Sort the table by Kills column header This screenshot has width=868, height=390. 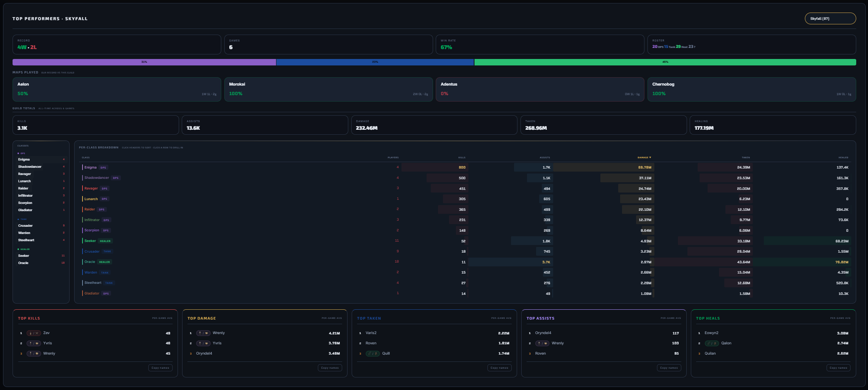point(462,158)
